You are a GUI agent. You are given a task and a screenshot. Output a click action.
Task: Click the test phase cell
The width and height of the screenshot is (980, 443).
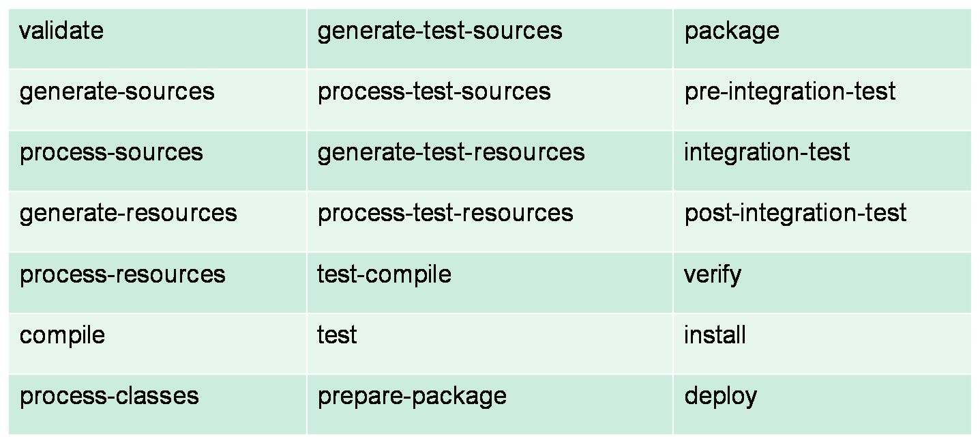point(337,335)
